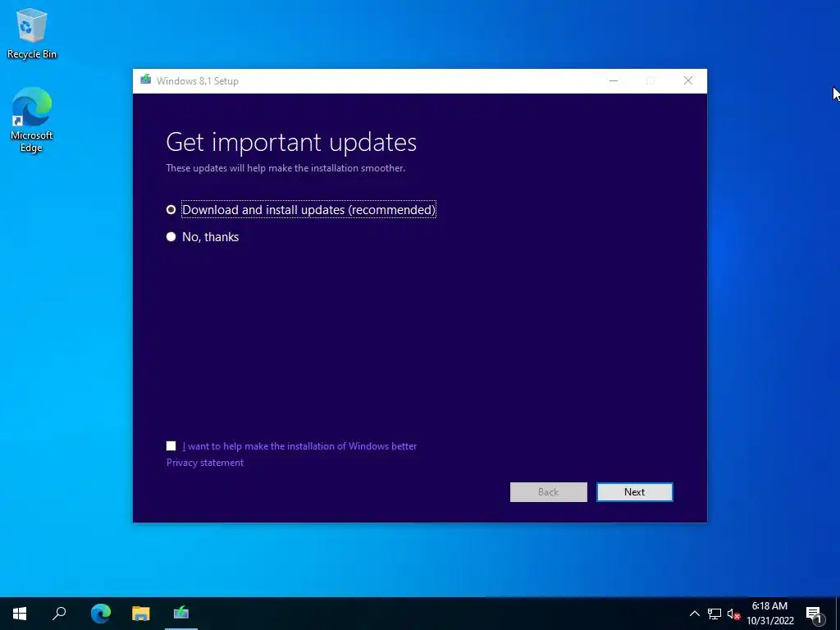This screenshot has width=840, height=630.
Task: Minimize the Windows 8.1 Setup window
Action: pyautogui.click(x=614, y=81)
